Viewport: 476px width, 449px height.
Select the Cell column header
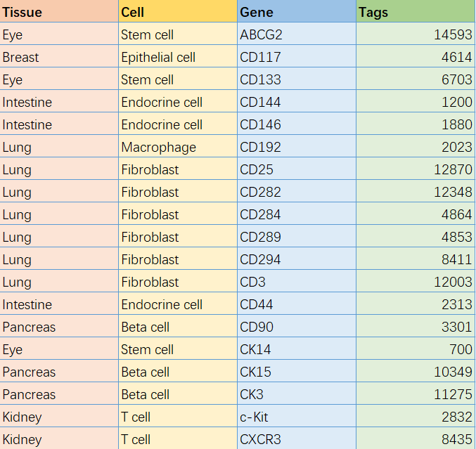(x=178, y=11)
